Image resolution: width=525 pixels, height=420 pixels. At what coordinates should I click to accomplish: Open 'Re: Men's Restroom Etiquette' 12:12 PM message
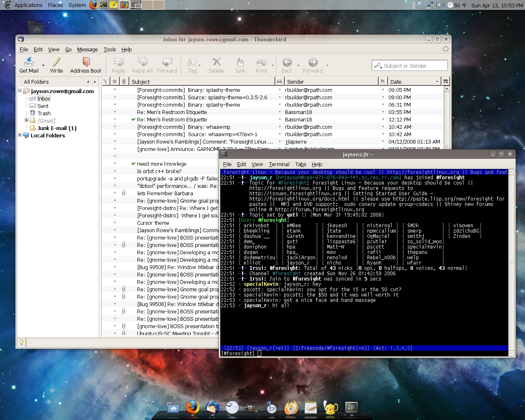[x=172, y=119]
